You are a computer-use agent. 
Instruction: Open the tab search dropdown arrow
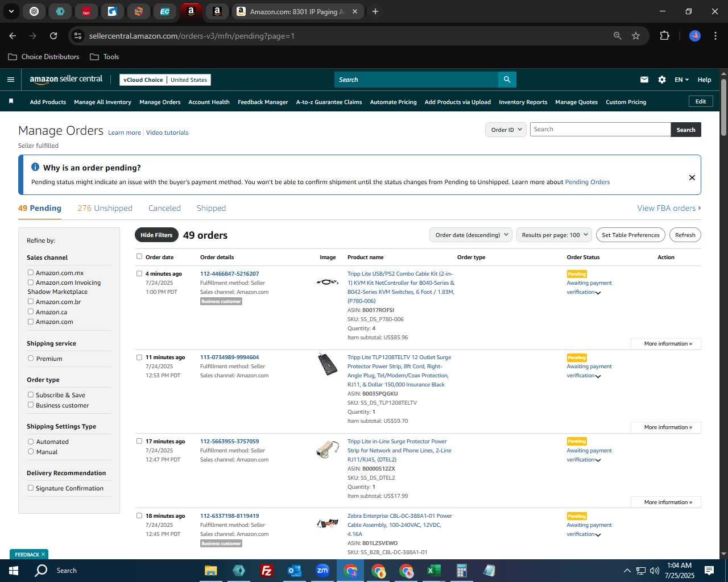[11, 11]
